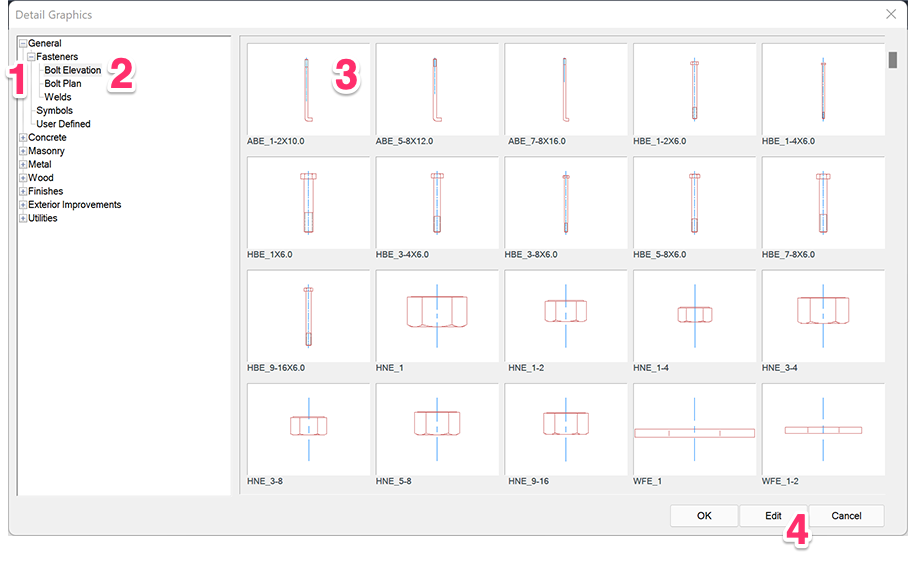The image size is (908, 566).
Task: Pick the HNE_1-2 hex nut graphic
Action: pos(566,316)
